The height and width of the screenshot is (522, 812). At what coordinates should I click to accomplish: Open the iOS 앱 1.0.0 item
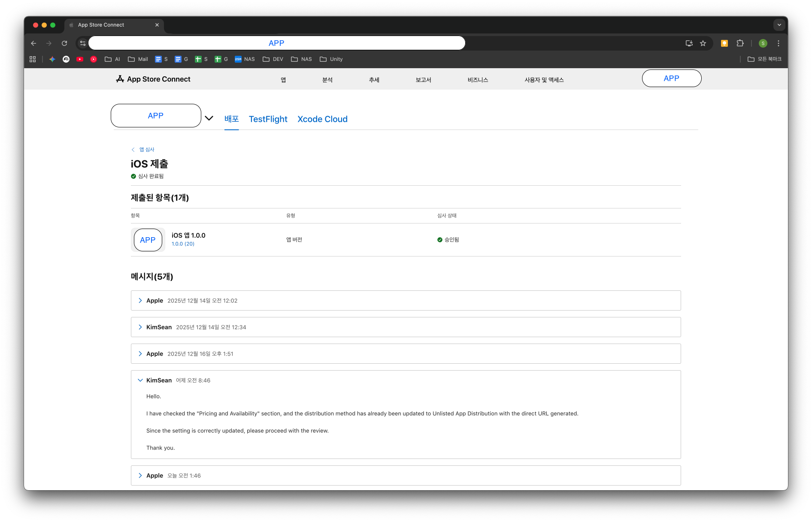188,235
